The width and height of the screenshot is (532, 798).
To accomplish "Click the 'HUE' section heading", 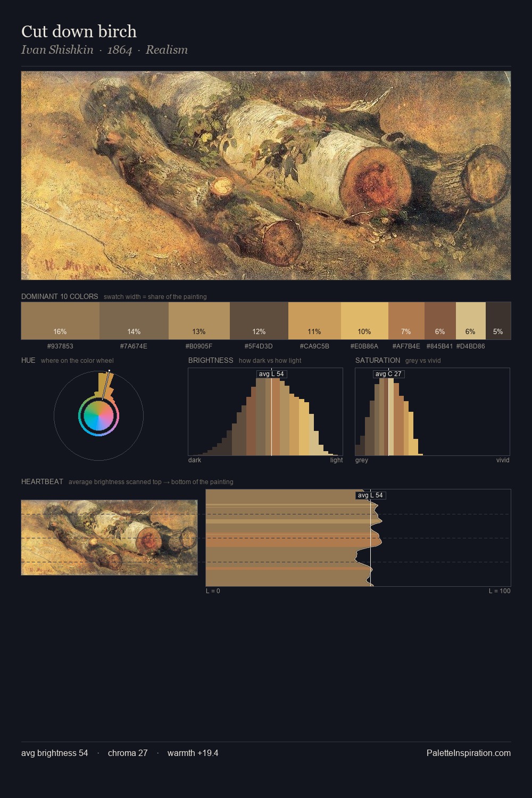I will coord(28,360).
